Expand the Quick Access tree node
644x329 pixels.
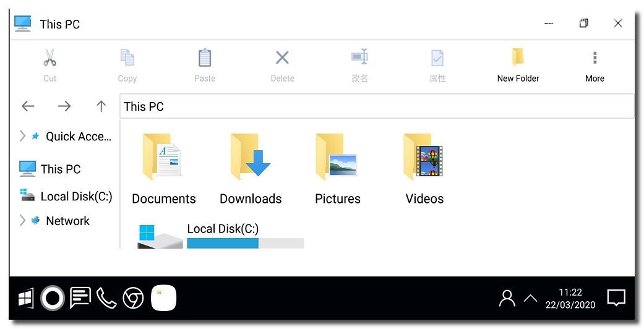(23, 136)
